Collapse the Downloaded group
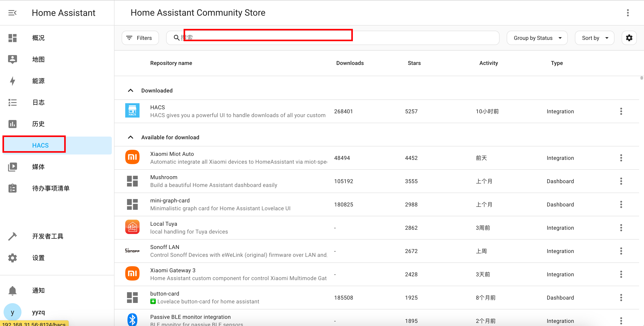The image size is (644, 326). click(x=131, y=90)
